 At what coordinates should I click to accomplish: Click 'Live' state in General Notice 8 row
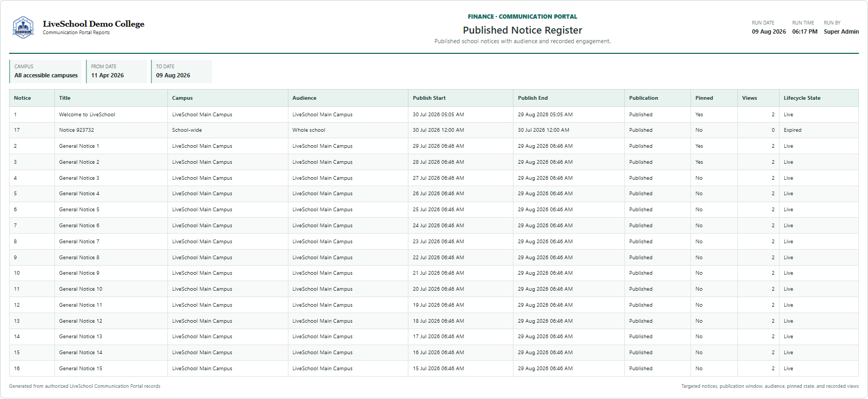pyautogui.click(x=788, y=258)
